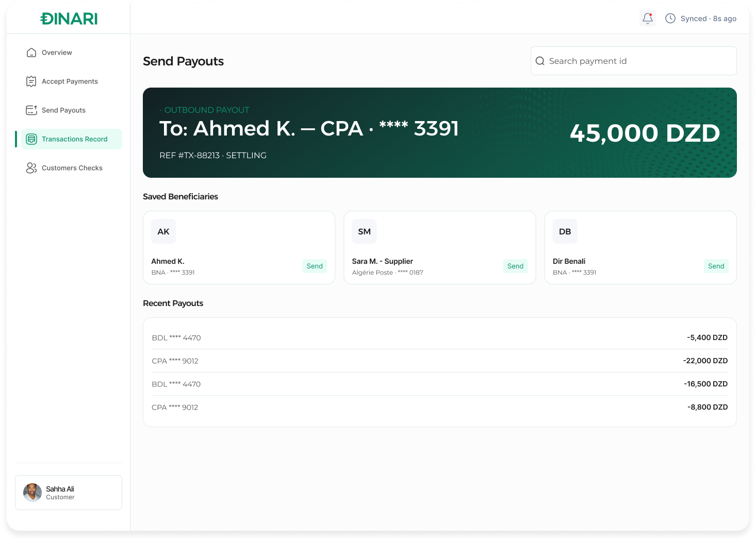Click REF #TX-88213 · SETTLING text
The width and height of the screenshot is (756, 541).
213,155
